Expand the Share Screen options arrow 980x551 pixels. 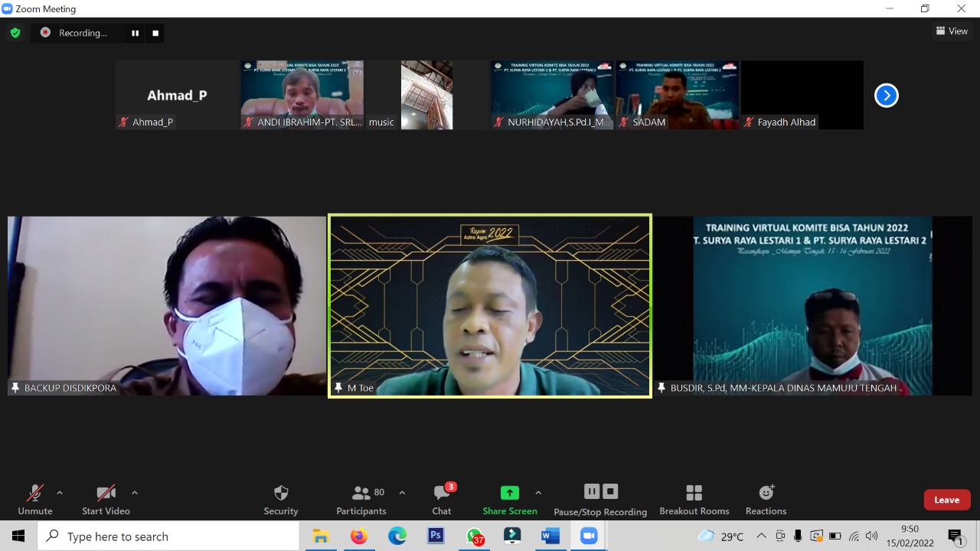coord(538,493)
